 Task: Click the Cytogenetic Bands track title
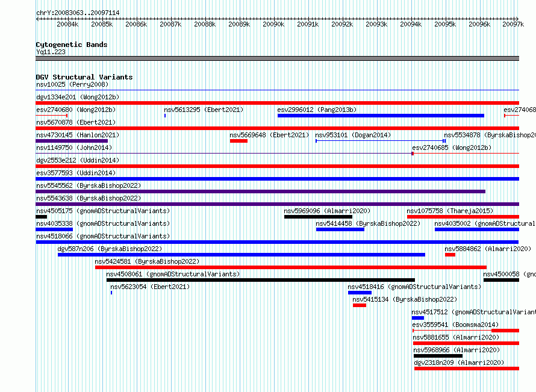click(72, 45)
